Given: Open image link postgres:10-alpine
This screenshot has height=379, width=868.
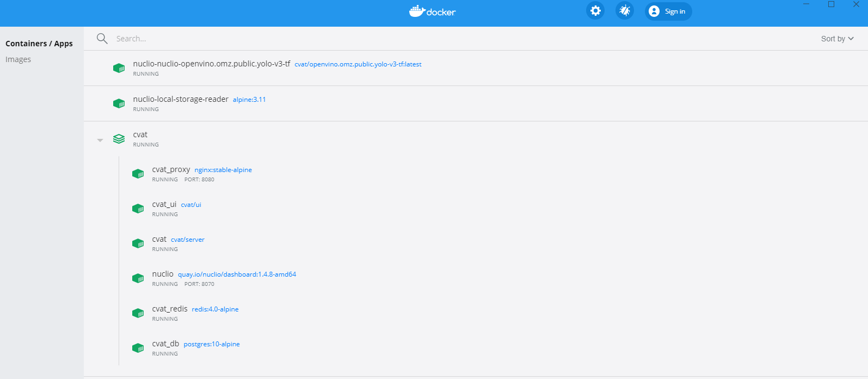Looking at the screenshot, I should [x=212, y=344].
